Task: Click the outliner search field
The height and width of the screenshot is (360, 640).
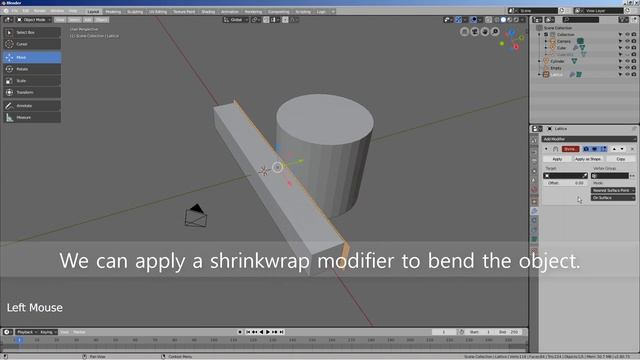Action: pyautogui.click(x=581, y=20)
